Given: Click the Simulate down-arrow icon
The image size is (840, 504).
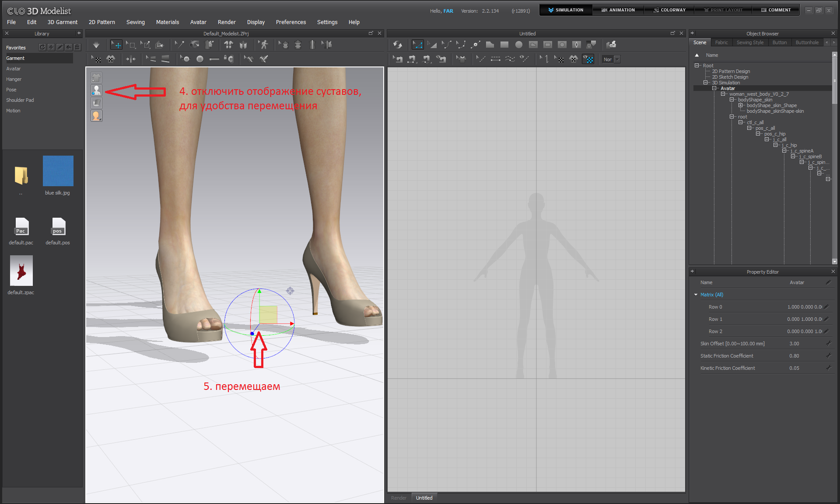Looking at the screenshot, I should [x=96, y=45].
